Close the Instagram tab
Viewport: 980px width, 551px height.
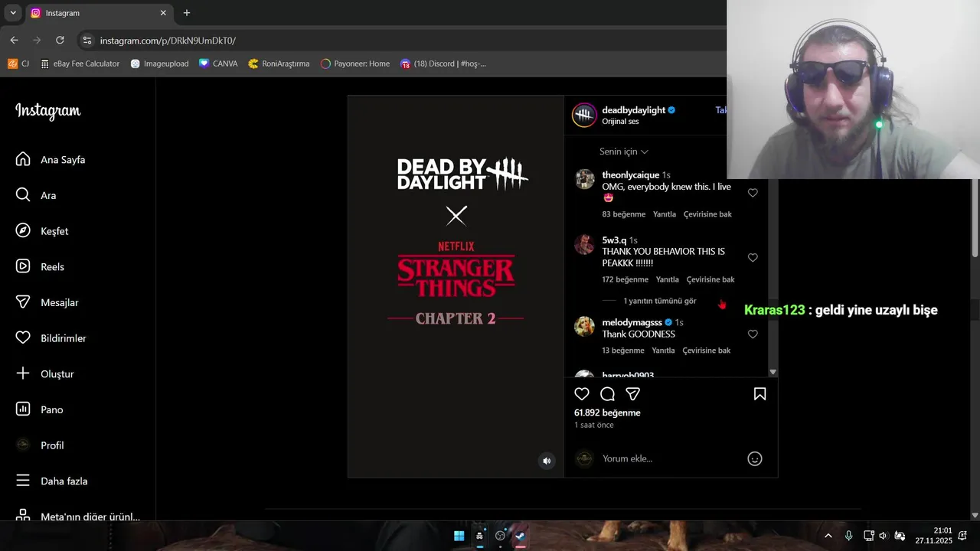pyautogui.click(x=163, y=13)
